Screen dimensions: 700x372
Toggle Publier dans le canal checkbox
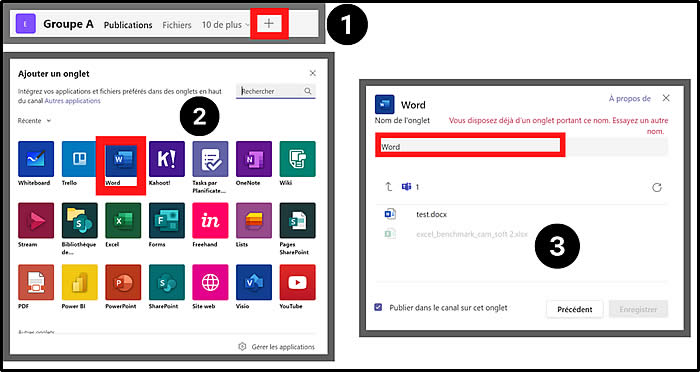[x=379, y=308]
